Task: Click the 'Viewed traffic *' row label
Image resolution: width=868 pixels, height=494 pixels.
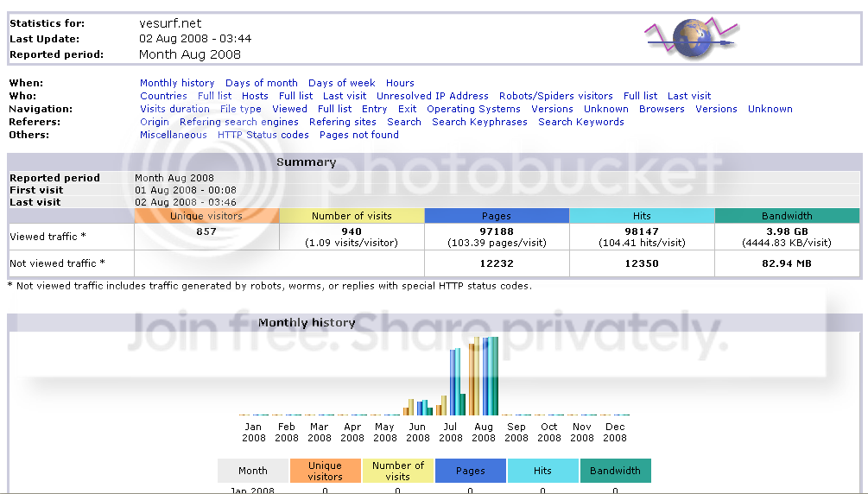Action: point(48,237)
